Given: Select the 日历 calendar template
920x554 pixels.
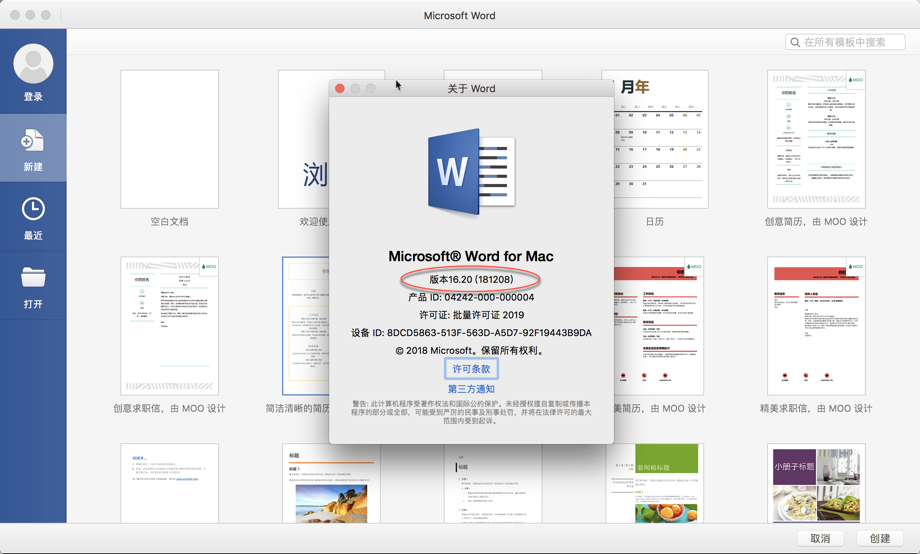Looking at the screenshot, I should (655, 139).
